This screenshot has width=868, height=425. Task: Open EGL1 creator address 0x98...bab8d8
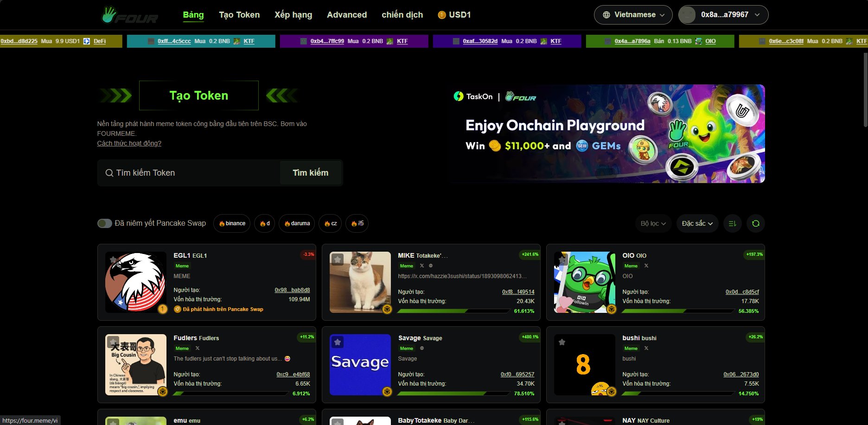coord(292,290)
